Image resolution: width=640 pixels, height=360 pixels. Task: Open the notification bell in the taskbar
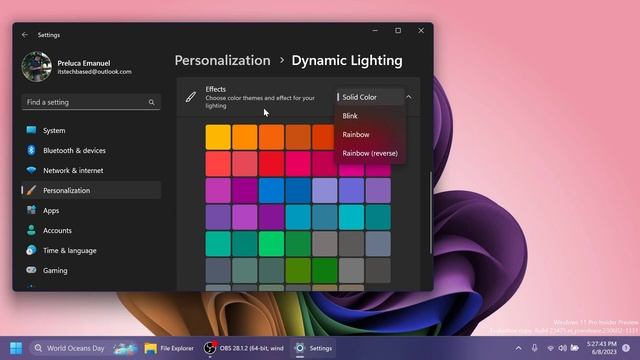[626, 348]
